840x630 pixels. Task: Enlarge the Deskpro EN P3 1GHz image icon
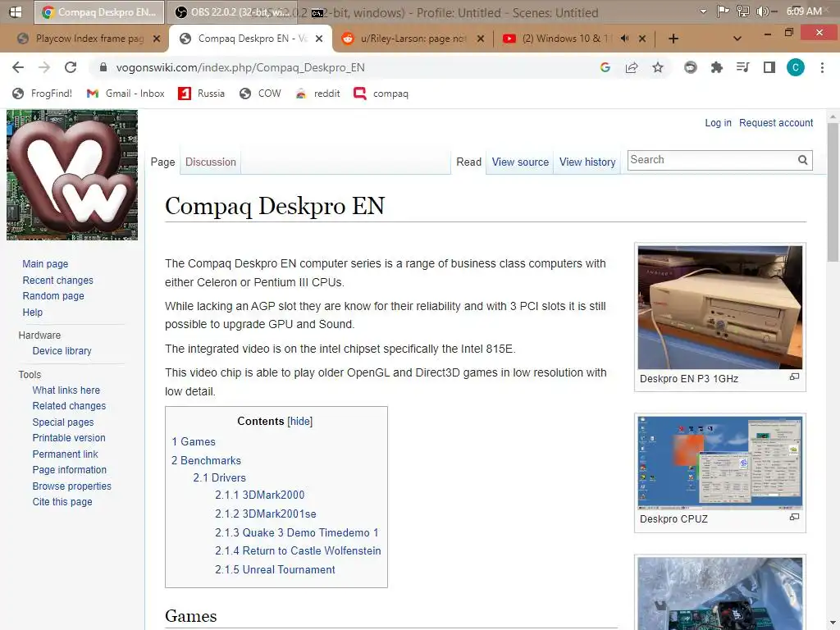tap(794, 377)
